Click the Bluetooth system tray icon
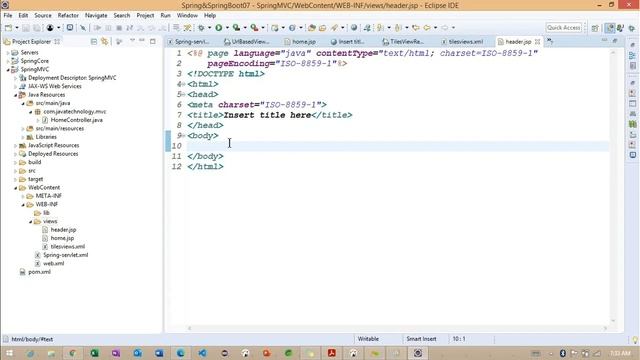640x360 pixels. tap(563, 353)
